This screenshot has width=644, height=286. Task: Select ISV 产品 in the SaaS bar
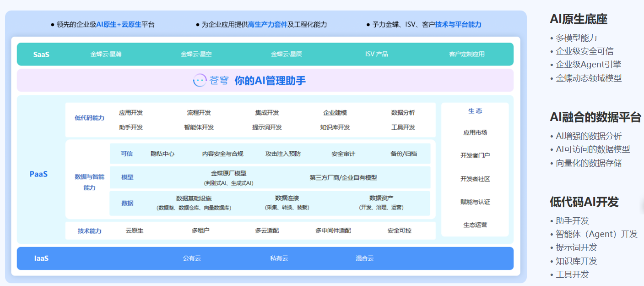click(376, 54)
